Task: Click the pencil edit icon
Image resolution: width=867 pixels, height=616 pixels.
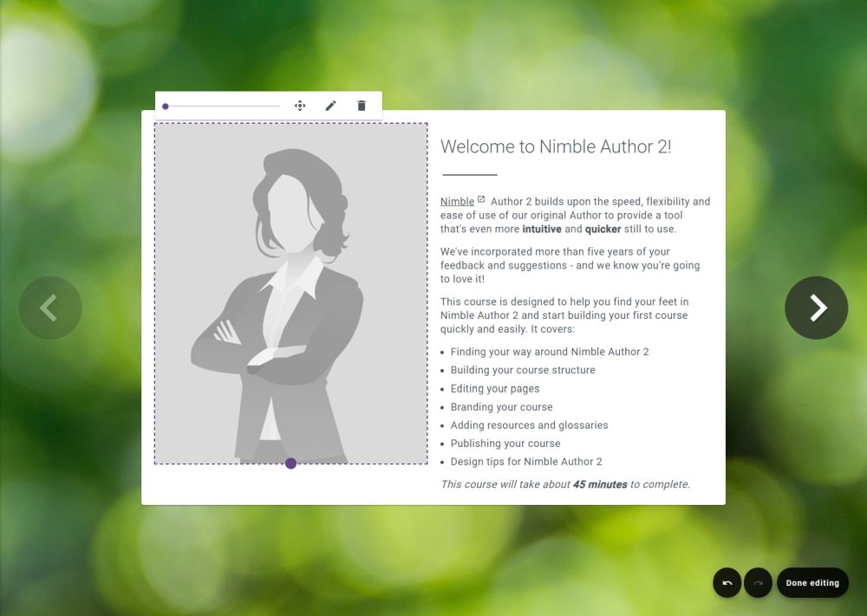Action: tap(330, 106)
